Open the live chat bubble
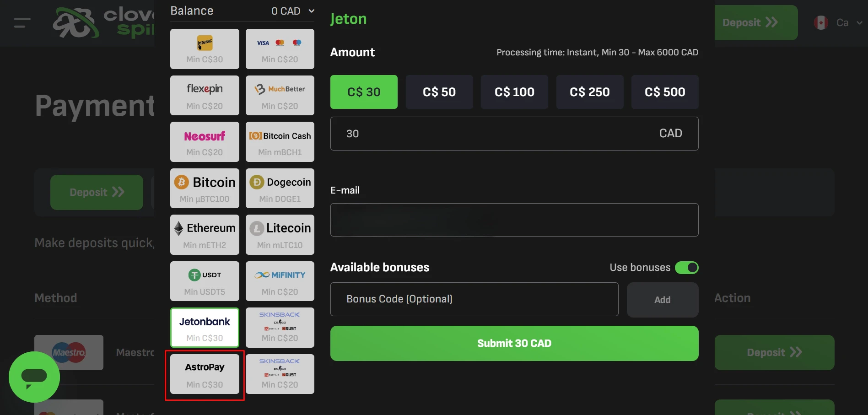The image size is (868, 415). 34,377
